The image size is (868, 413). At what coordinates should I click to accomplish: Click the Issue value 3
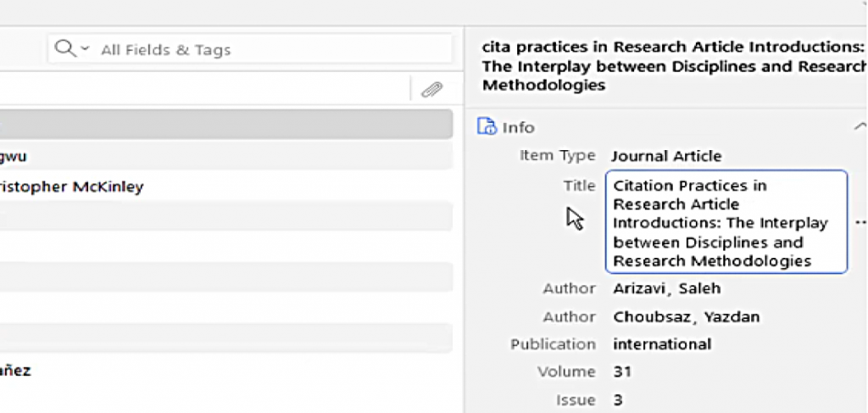(617, 399)
